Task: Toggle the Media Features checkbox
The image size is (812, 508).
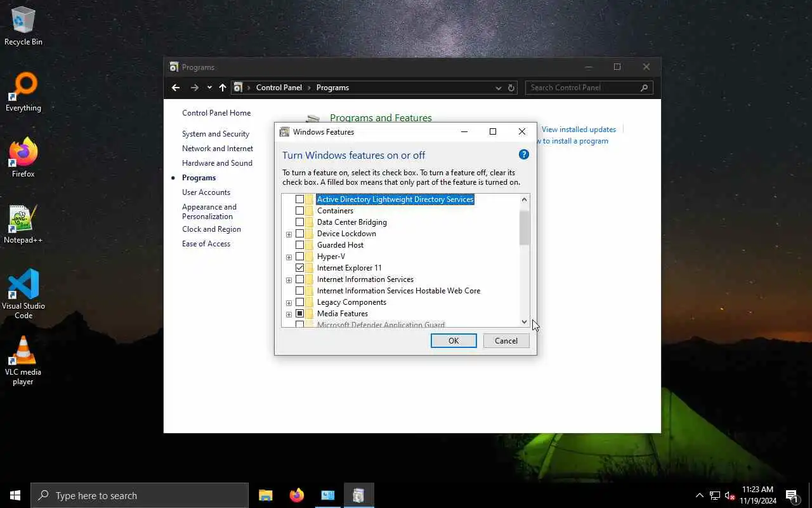Action: (299, 314)
